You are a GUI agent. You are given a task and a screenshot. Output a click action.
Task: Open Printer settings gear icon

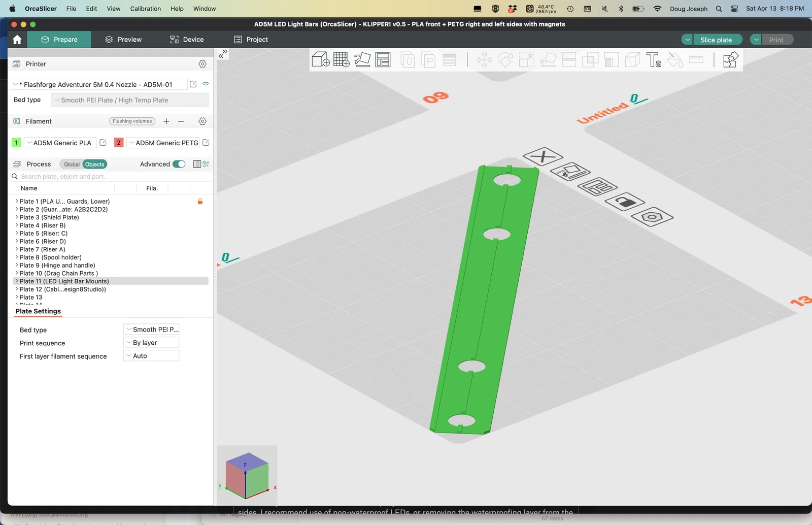[202, 64]
